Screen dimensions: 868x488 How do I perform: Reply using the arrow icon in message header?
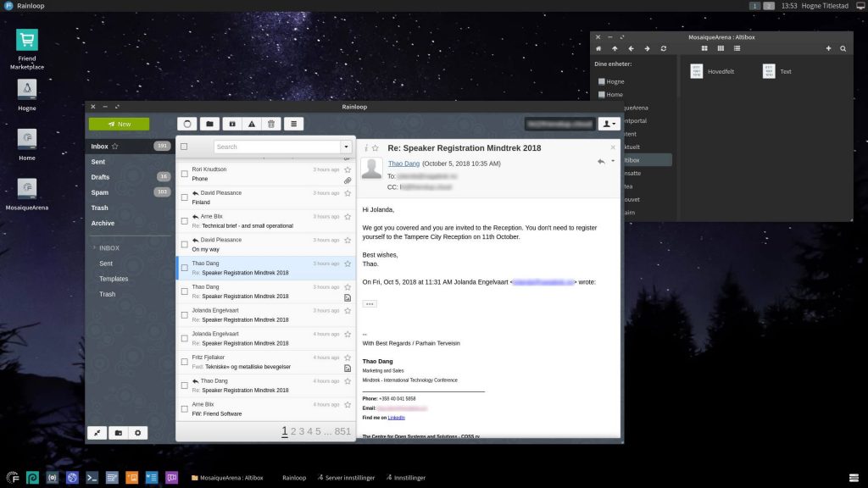[601, 162]
